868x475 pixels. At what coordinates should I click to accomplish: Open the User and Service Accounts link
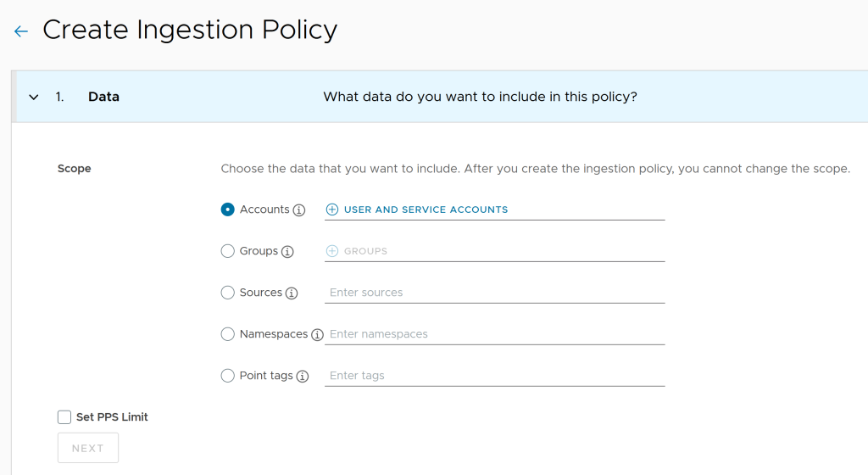(x=426, y=210)
